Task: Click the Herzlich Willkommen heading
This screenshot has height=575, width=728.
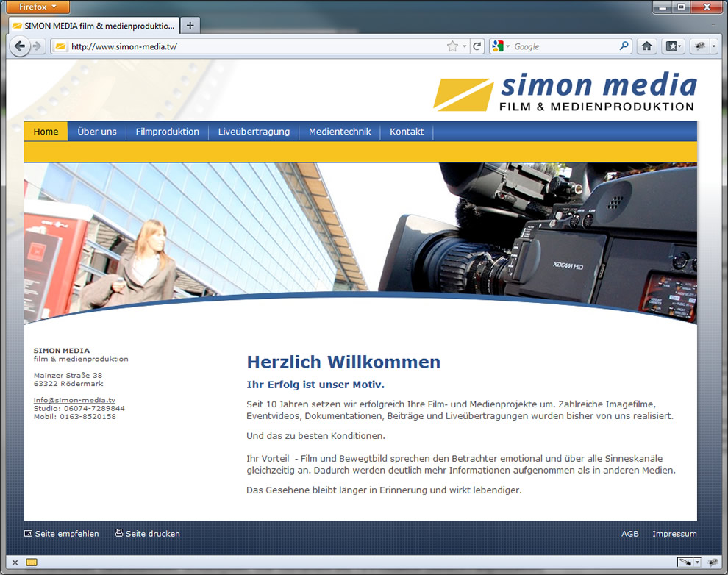Action: click(x=343, y=362)
